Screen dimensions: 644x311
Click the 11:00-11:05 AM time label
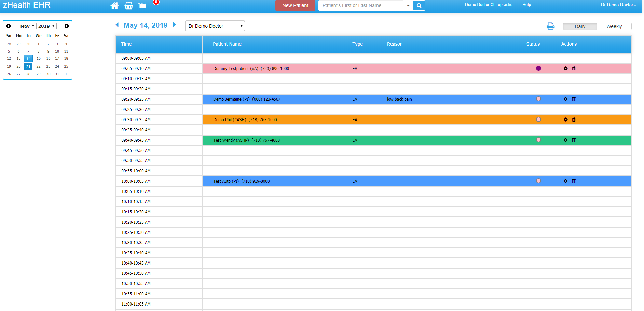click(x=136, y=304)
